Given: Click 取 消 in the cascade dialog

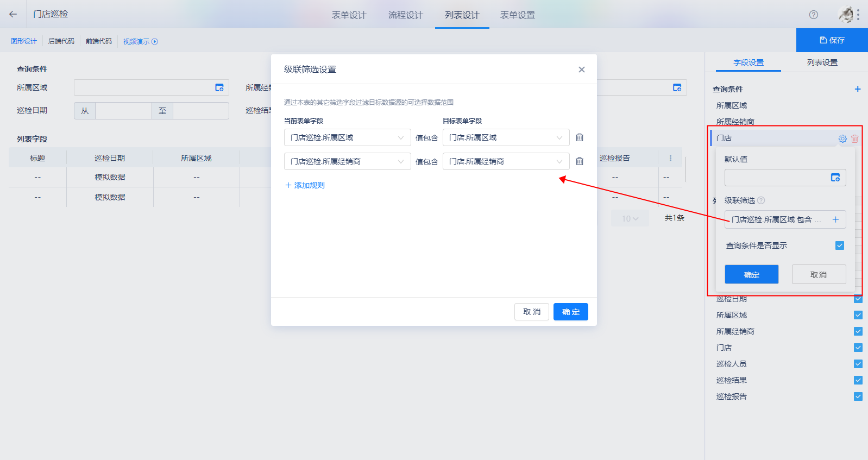Looking at the screenshot, I should [532, 312].
